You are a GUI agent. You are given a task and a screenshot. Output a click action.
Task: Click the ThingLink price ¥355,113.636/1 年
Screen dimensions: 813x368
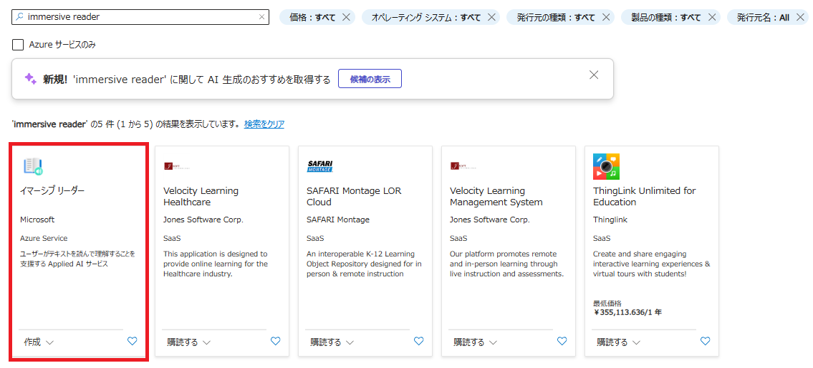[627, 313]
